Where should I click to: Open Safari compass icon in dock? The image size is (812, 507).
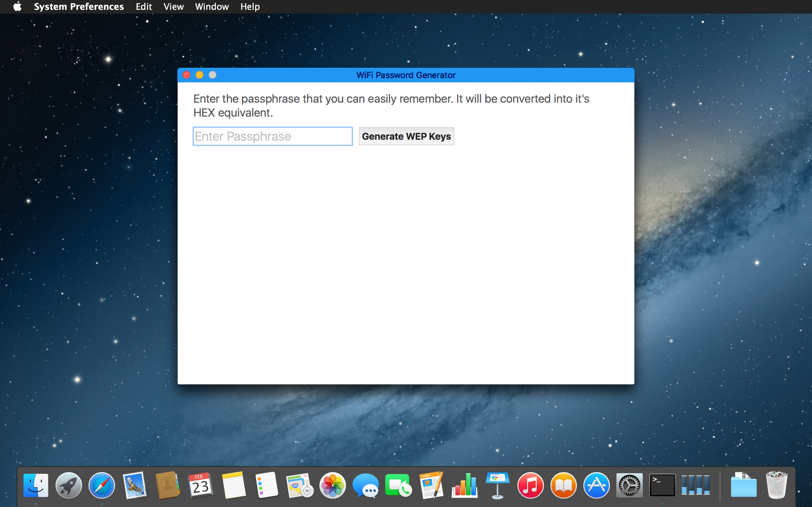pos(102,485)
